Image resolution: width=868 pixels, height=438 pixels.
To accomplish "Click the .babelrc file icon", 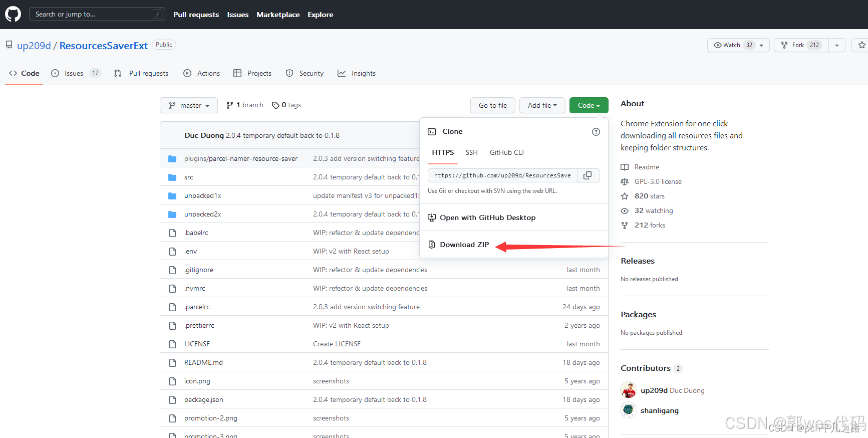I will point(173,233).
